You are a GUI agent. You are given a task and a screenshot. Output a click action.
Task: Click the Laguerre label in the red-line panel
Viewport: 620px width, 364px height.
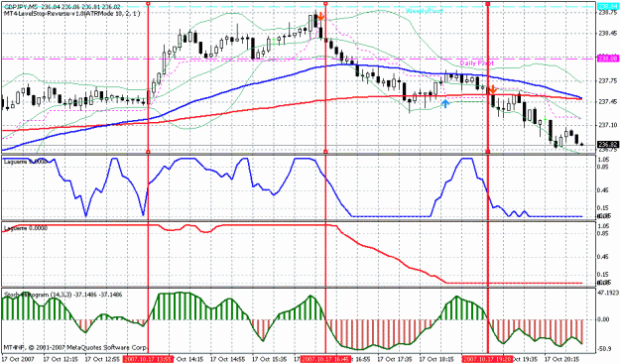26,228
